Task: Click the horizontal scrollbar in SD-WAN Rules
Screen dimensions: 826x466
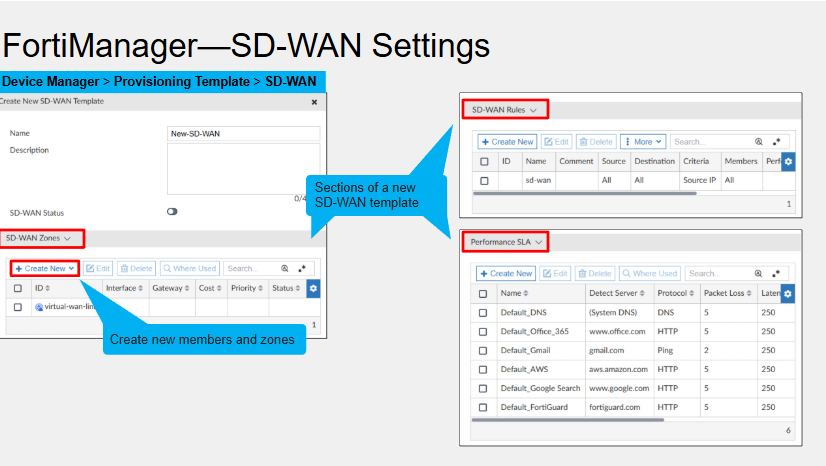Action: (x=585, y=193)
